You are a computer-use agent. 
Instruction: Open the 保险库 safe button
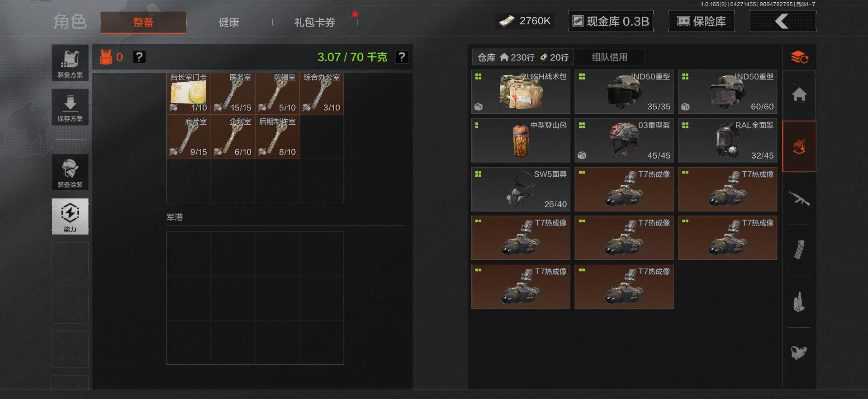click(x=702, y=21)
